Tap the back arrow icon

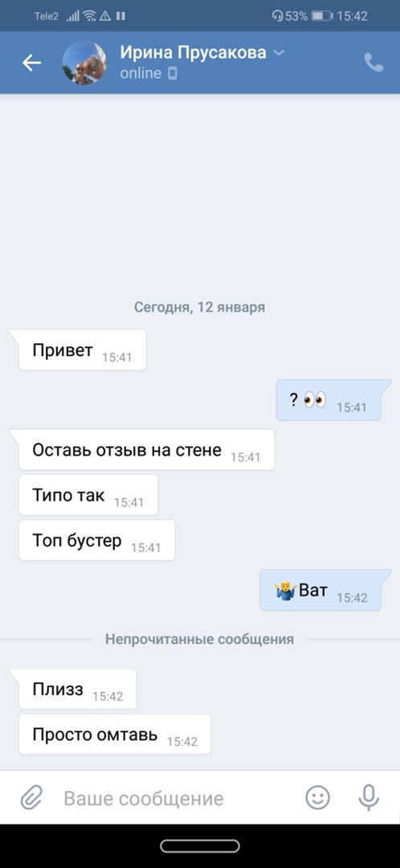coord(31,63)
